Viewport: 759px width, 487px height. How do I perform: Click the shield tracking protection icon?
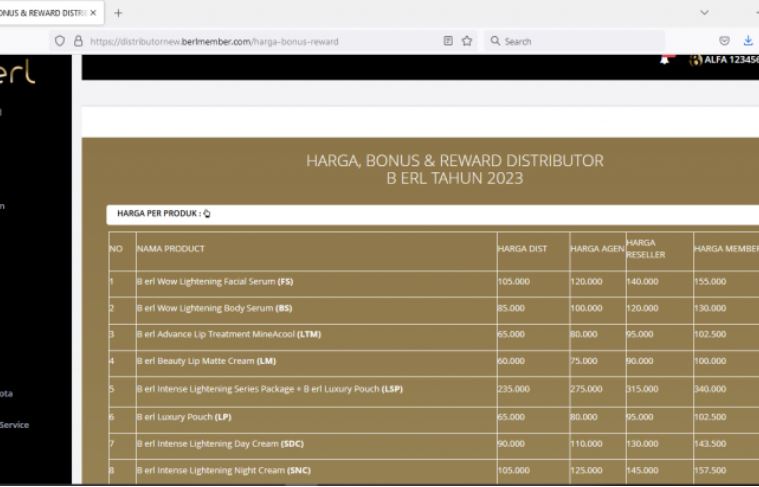pos(60,42)
